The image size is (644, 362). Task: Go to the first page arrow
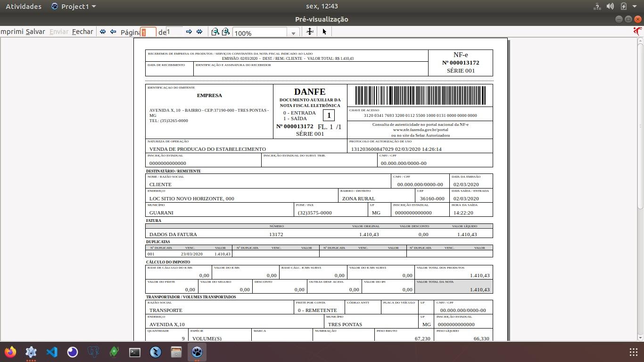tap(103, 32)
